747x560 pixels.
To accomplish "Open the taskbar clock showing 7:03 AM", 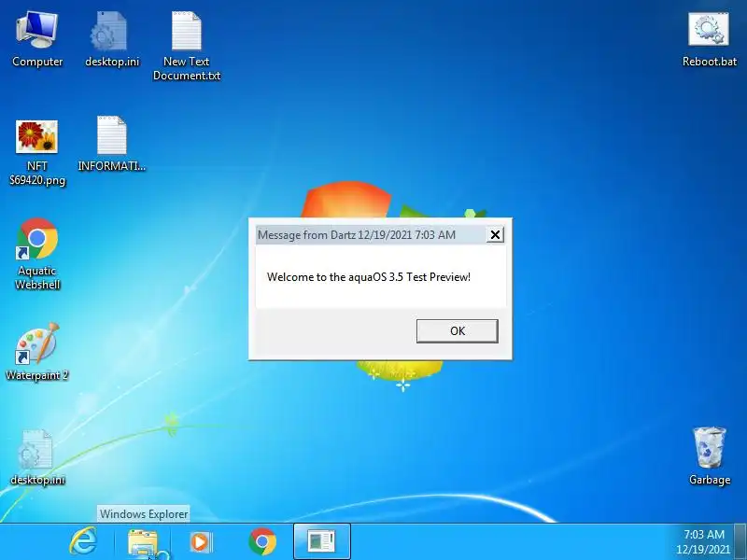I will (x=703, y=541).
